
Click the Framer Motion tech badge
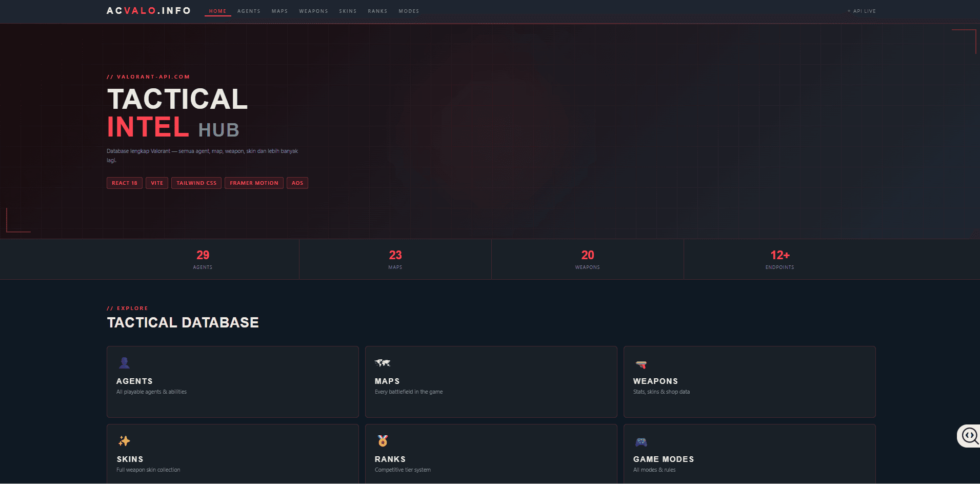pos(254,183)
